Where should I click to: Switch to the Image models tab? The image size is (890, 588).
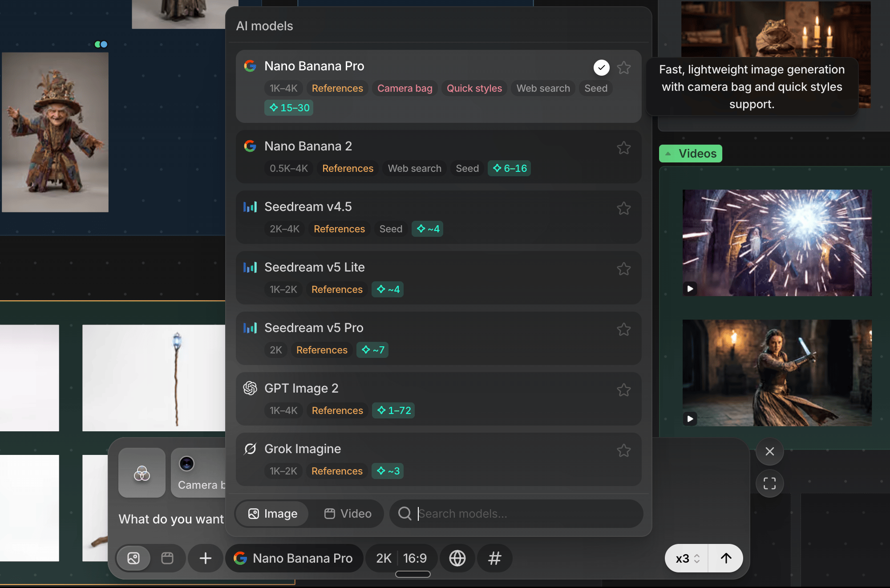coord(272,514)
